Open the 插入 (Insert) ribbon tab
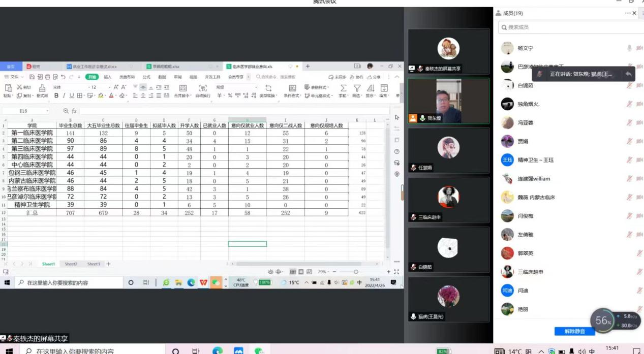Viewport: 644px width, 354px height. pyautogui.click(x=108, y=77)
